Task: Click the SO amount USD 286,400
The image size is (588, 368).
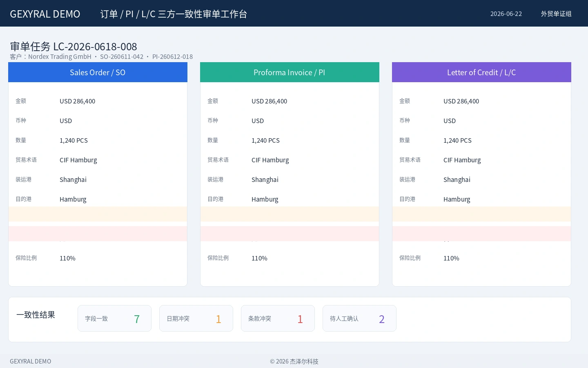Action: tap(77, 101)
